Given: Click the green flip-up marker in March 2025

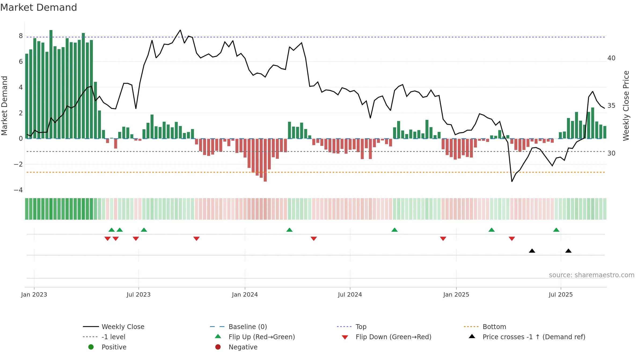Looking at the screenshot, I should tap(492, 230).
